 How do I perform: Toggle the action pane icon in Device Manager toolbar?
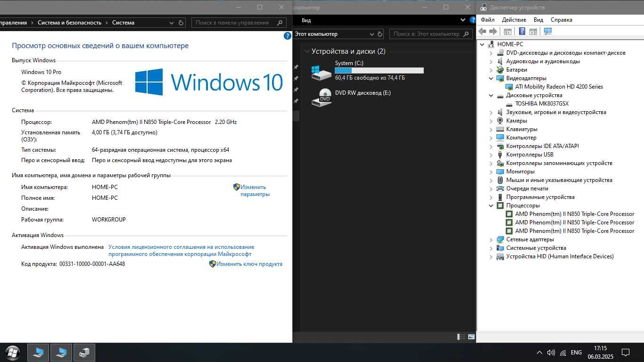[x=533, y=31]
